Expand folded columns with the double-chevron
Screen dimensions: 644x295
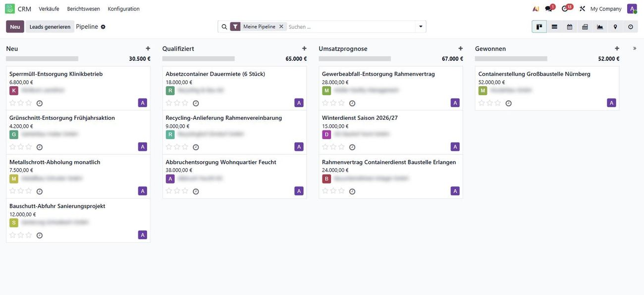635,49
